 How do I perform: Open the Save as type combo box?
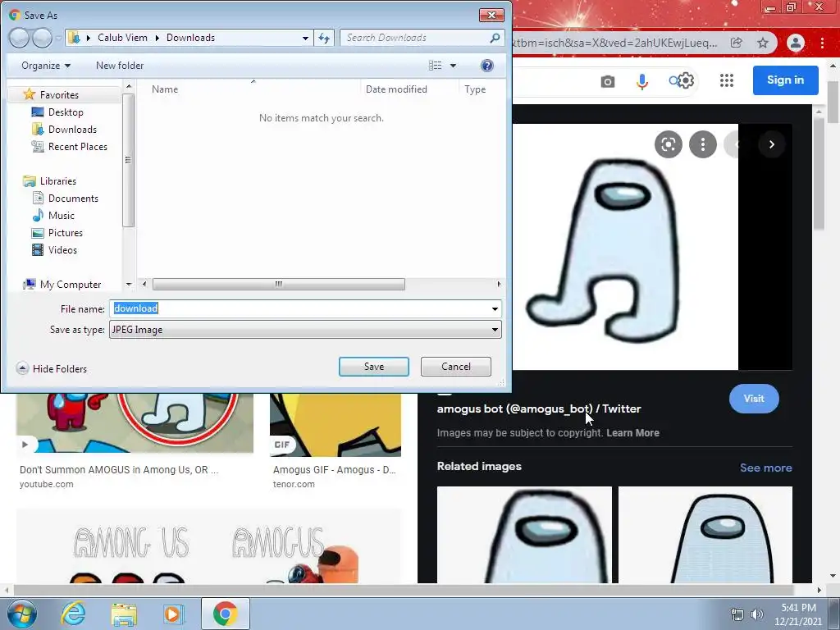pos(305,330)
